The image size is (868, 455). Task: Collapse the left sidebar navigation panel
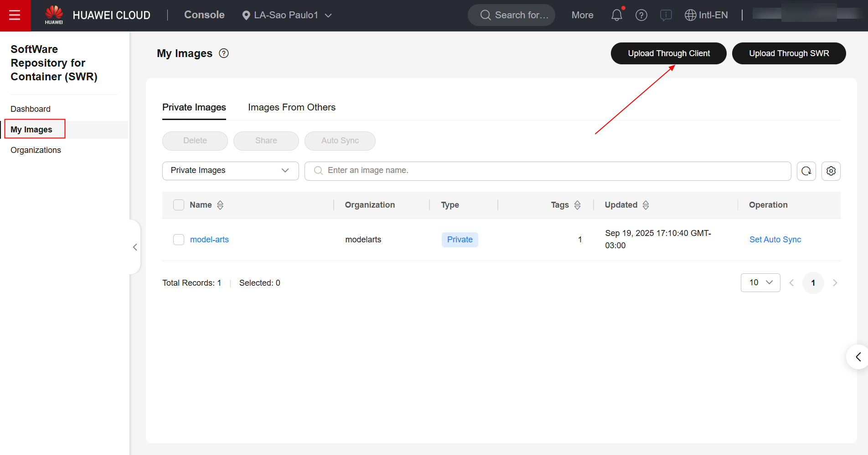point(135,247)
